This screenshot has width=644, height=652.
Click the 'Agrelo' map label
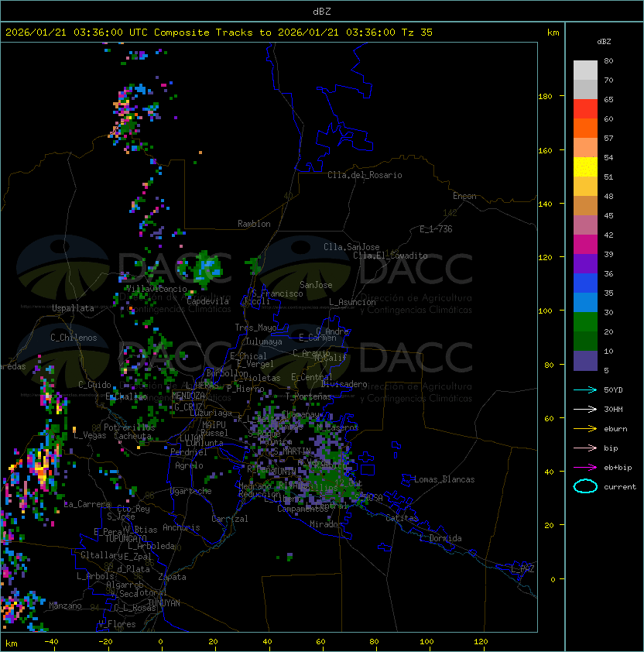[189, 465]
